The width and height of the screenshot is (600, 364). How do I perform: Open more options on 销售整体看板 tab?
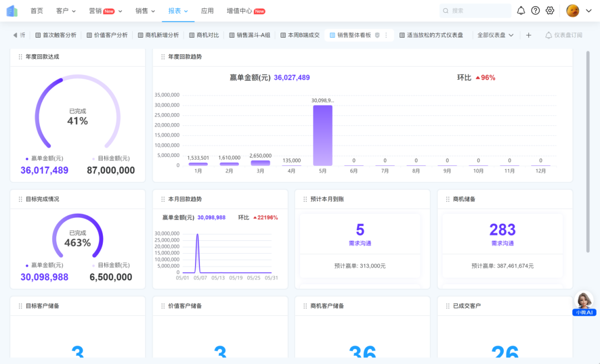click(386, 35)
